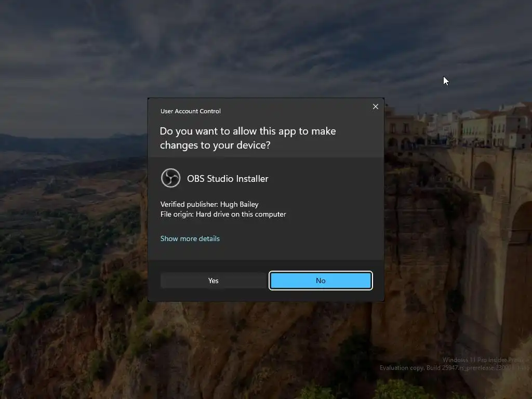Click the OBS Studio logo icon
Viewport: 532px width, 399px height.
tap(170, 178)
